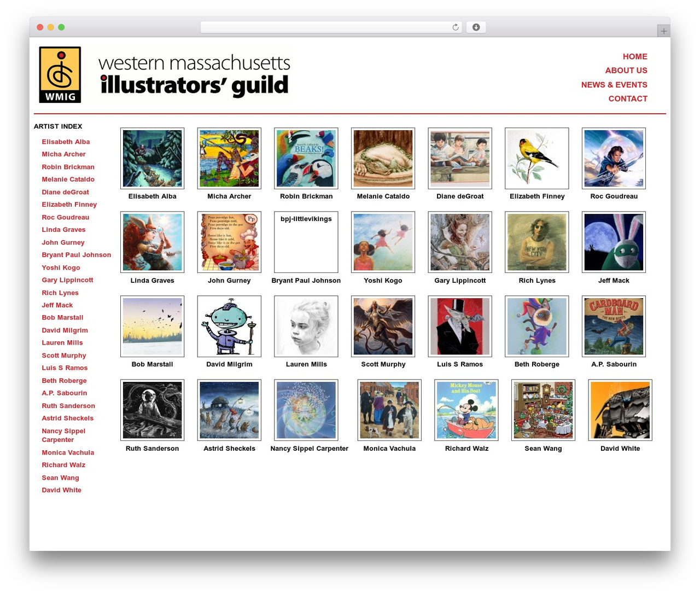Viewport: 700px width, 593px height.
Task: Open Richard Walz's Mickey Mouse thumbnail
Action: pyautogui.click(x=466, y=410)
